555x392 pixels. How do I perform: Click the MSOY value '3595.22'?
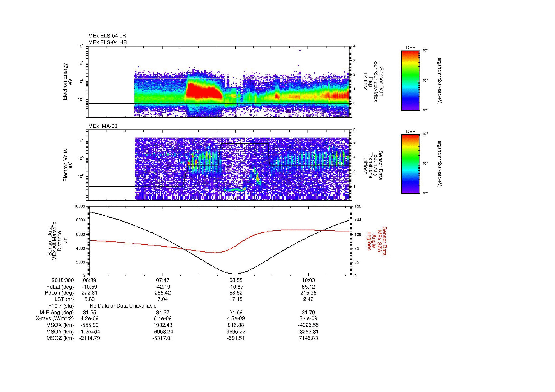pos(236,332)
